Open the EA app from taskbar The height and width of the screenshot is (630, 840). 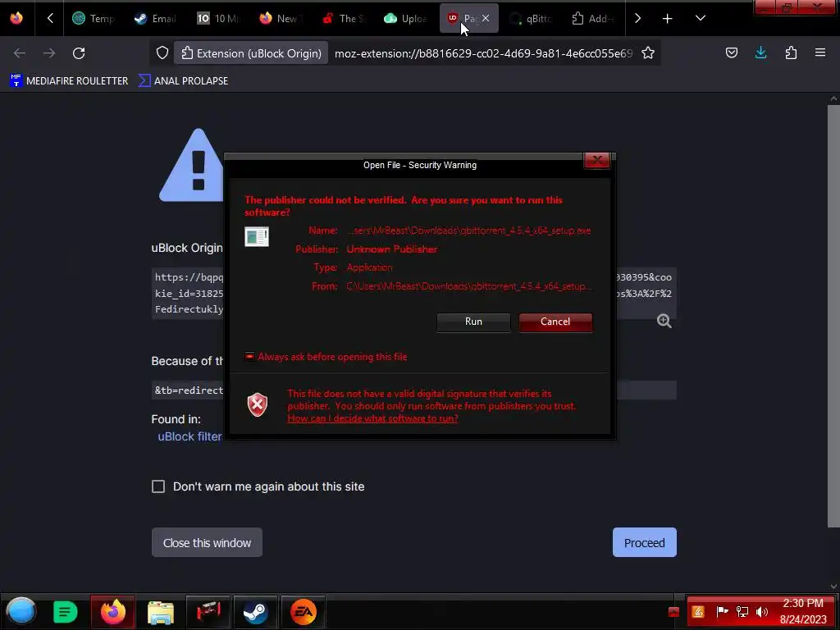coord(304,612)
